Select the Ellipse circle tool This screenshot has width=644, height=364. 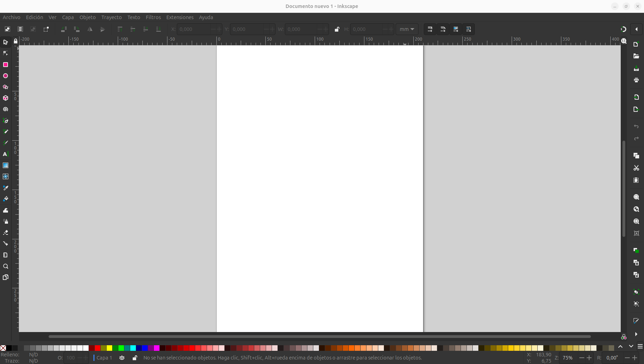[x=6, y=76]
